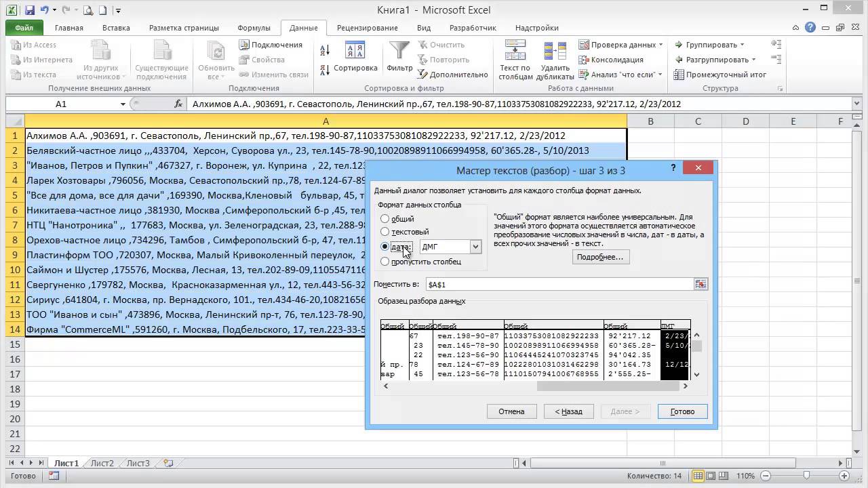The height and width of the screenshot is (488, 868).
Task: Click the range selector icon beside $A$1
Action: tap(701, 285)
